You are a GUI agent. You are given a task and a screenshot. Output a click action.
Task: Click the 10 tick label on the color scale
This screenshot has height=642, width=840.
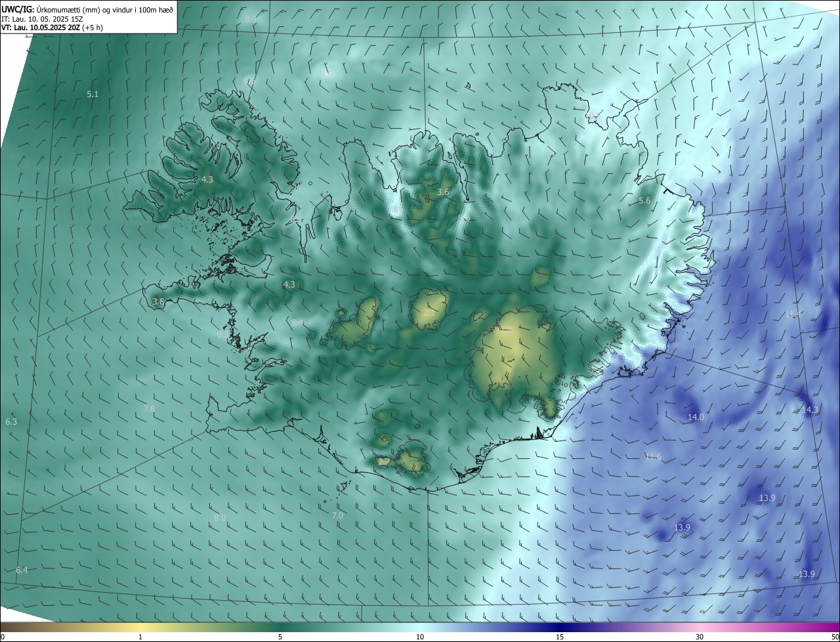tap(420, 637)
